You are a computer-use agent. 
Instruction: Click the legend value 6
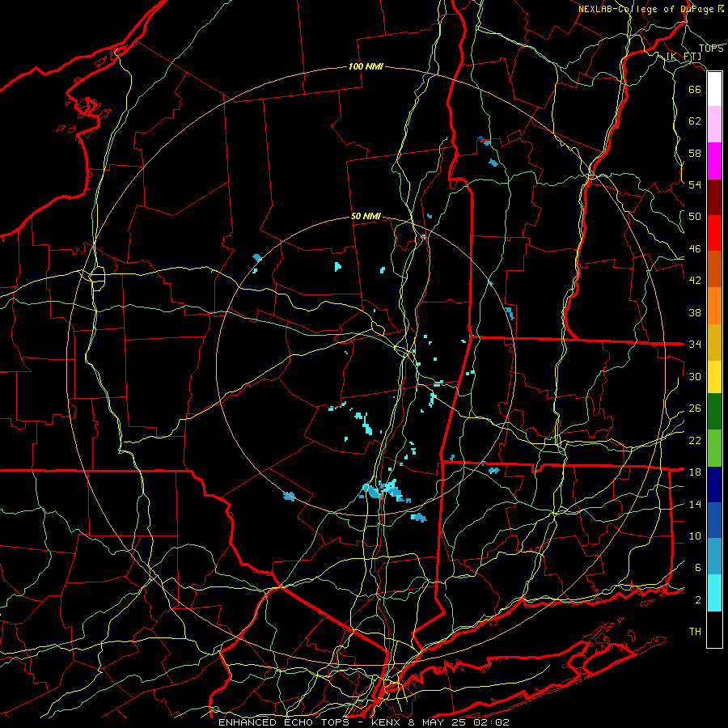coord(698,568)
